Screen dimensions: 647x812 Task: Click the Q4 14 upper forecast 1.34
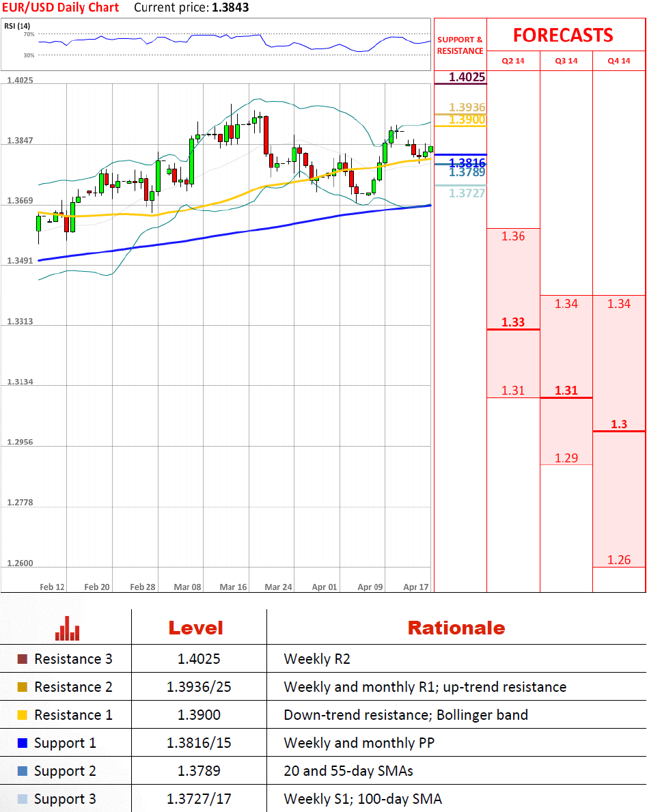pos(619,303)
